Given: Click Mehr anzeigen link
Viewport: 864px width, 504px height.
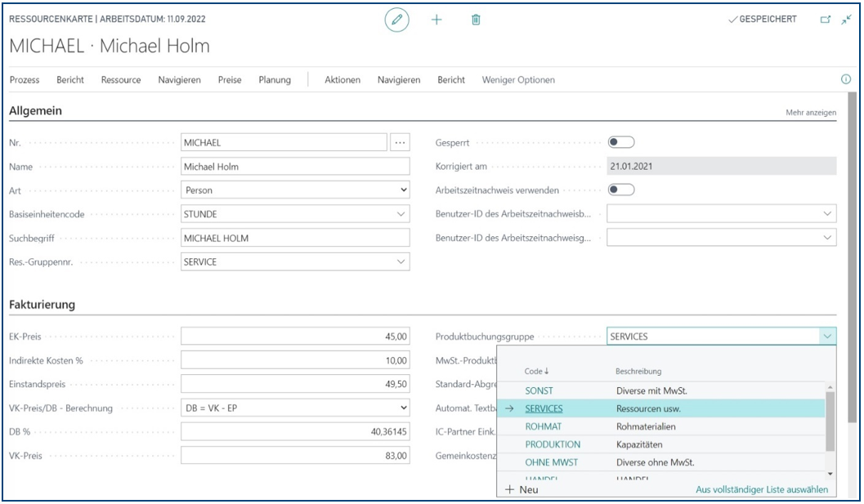Looking at the screenshot, I should coord(811,113).
